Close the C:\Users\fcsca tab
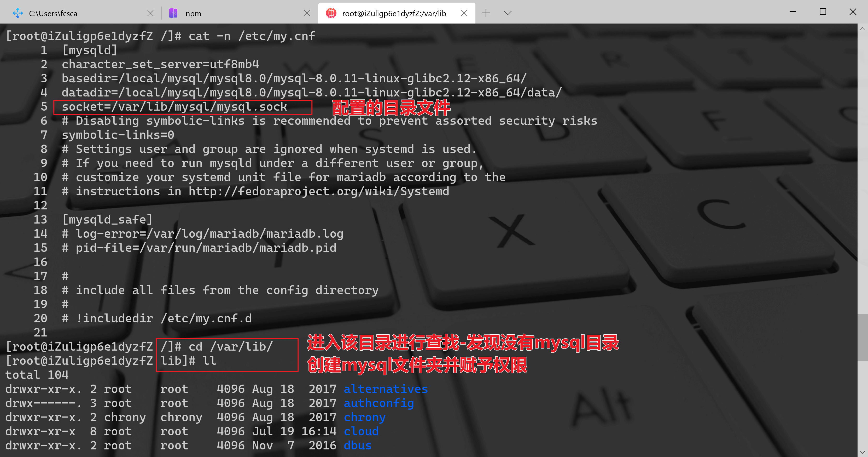868x457 pixels. (x=150, y=13)
